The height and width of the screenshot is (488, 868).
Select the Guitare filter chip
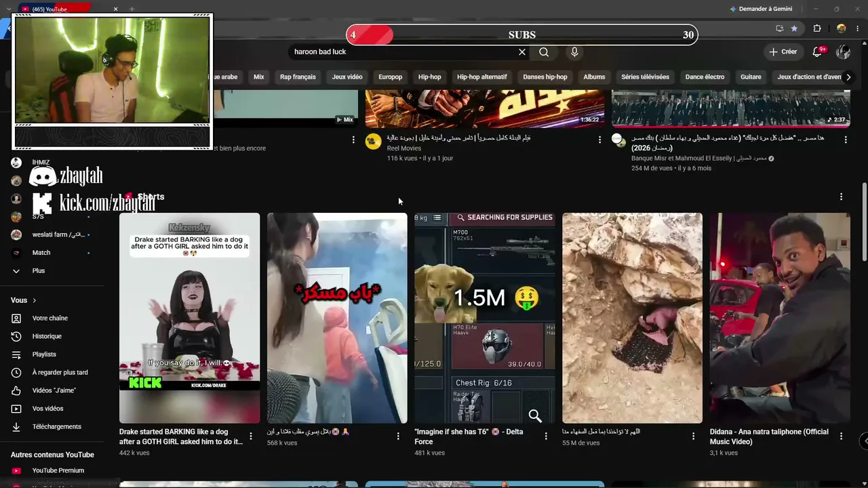coord(751,77)
